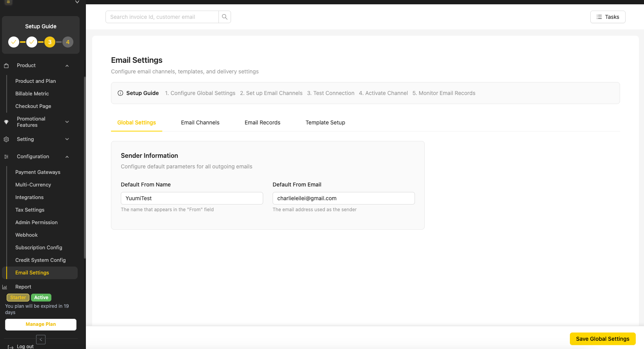Open Subscription Config page

coord(39,247)
